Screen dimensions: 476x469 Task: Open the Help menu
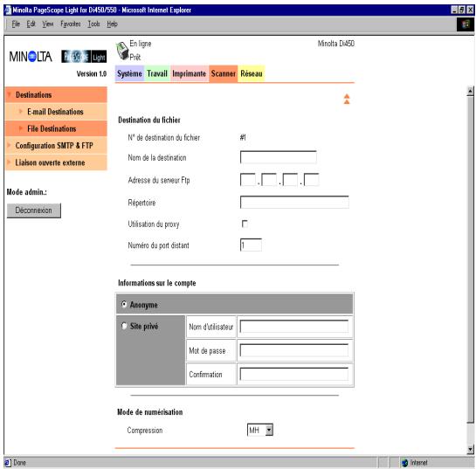point(112,24)
